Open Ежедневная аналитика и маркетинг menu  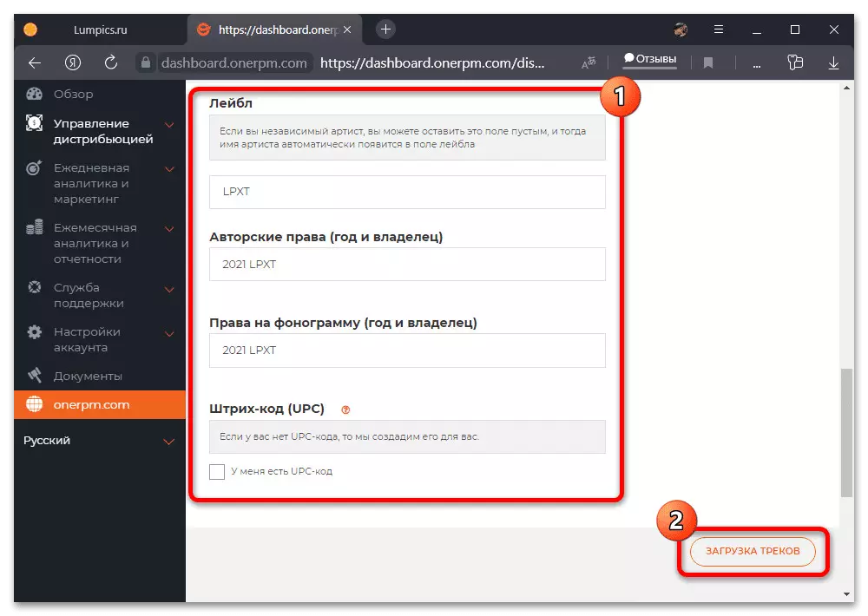[x=91, y=183]
